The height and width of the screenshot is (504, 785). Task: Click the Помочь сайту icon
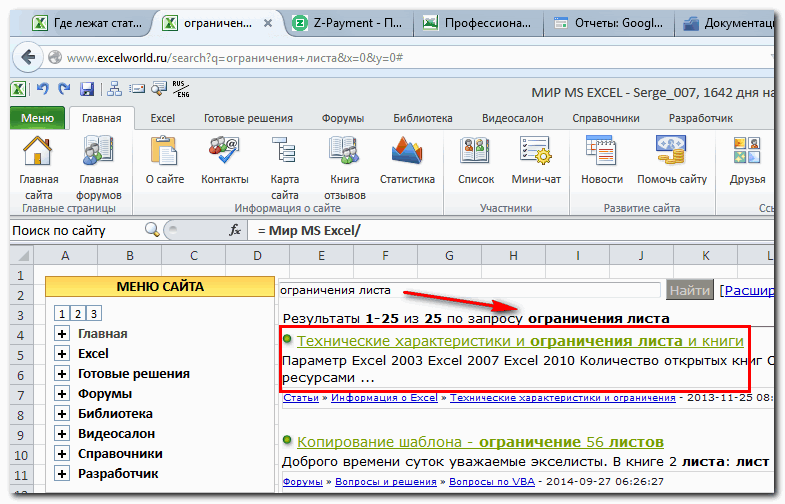(x=671, y=151)
